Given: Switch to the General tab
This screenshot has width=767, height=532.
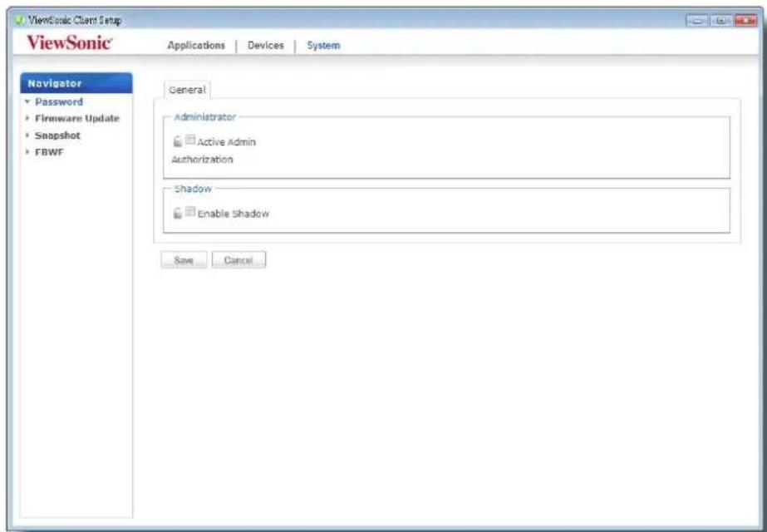Looking at the screenshot, I should pos(187,90).
